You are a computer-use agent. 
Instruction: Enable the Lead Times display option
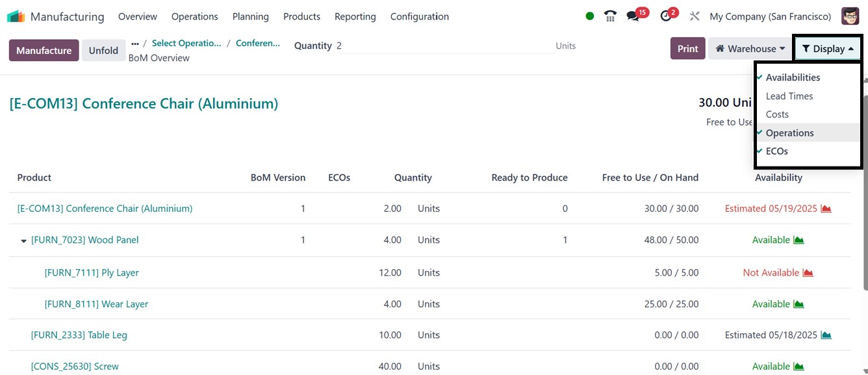(789, 96)
